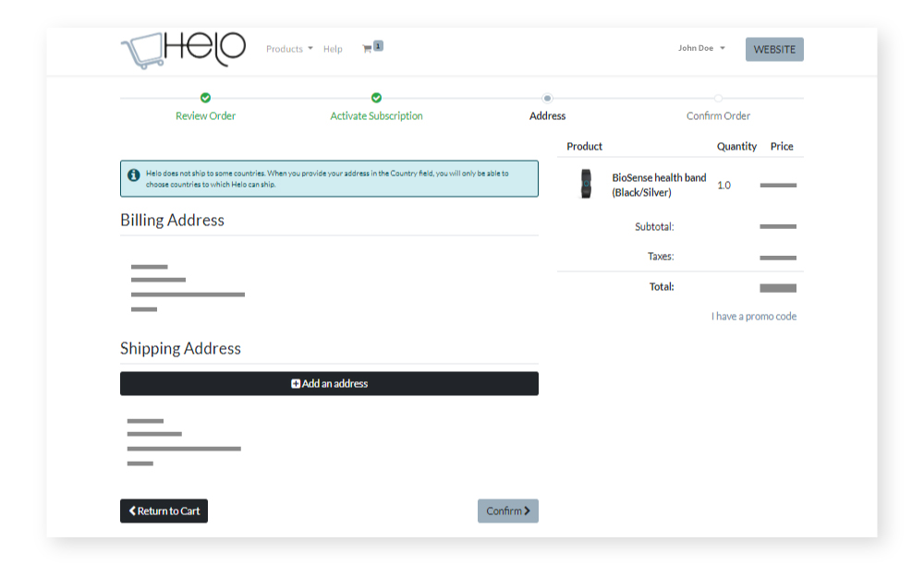The height and width of the screenshot is (565, 924).
Task: Click I have a promo code link
Action: coord(753,317)
